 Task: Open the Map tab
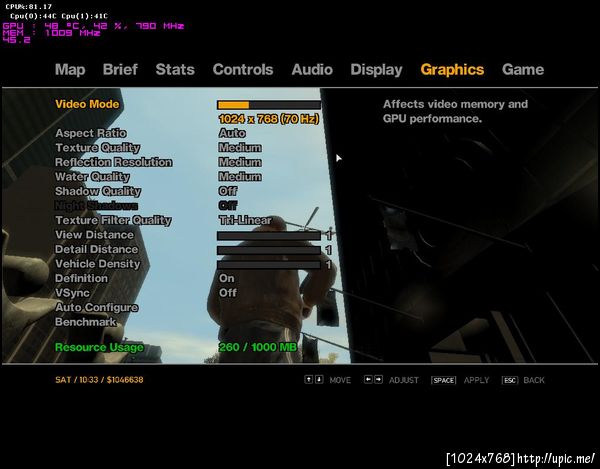(x=70, y=69)
